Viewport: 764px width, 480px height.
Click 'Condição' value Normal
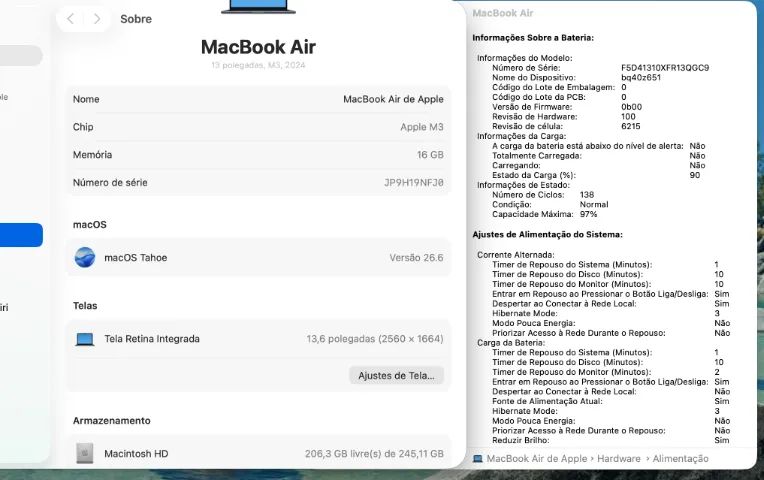pos(594,204)
